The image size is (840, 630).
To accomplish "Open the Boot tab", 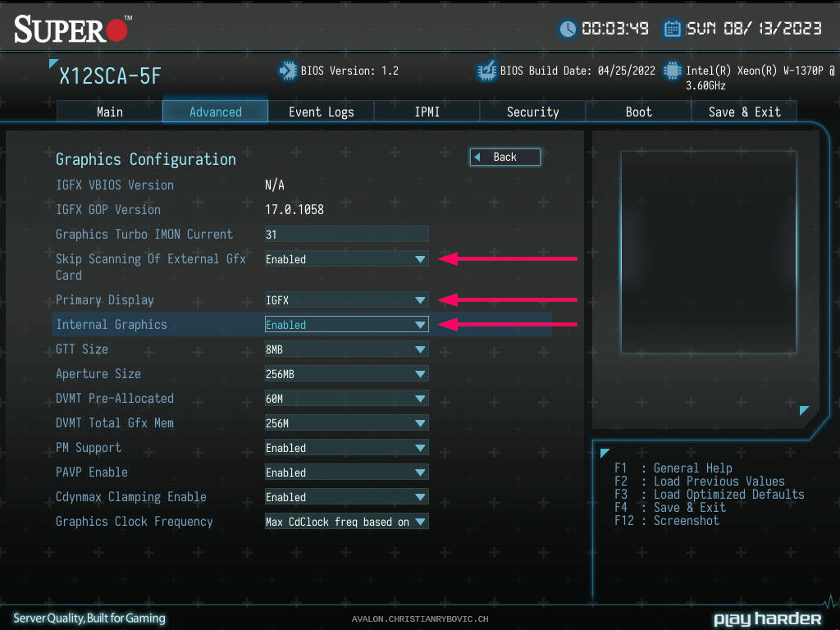I will coord(638,112).
